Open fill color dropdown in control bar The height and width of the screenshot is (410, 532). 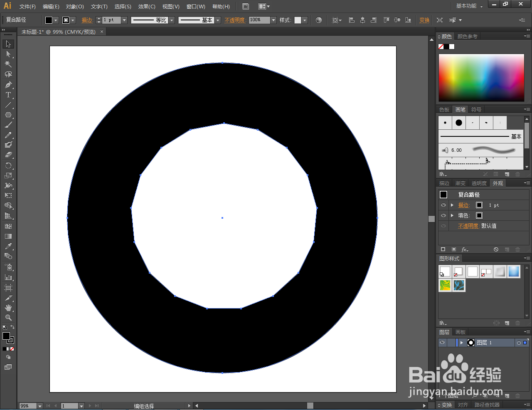pyautogui.click(x=56, y=20)
